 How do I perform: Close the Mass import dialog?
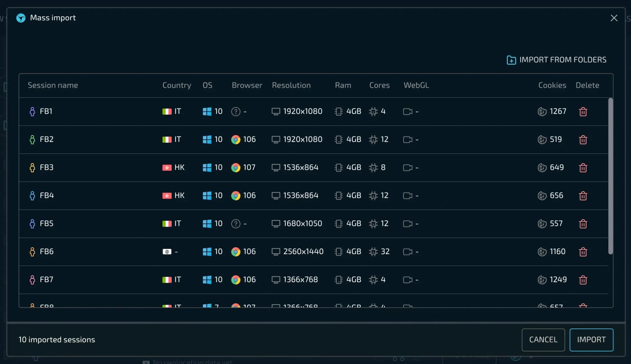click(614, 18)
